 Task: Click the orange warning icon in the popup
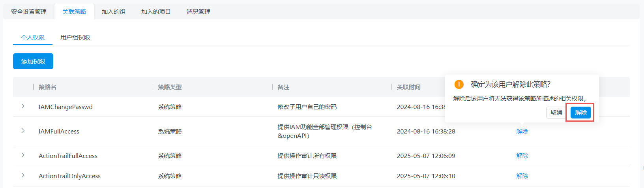[459, 85]
